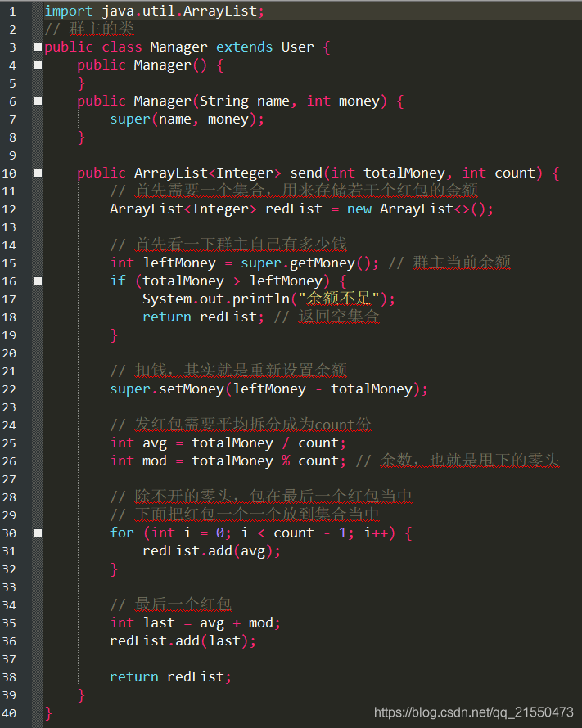Select line number 38 in gutter
This screenshot has width=582, height=728.
click(x=9, y=677)
